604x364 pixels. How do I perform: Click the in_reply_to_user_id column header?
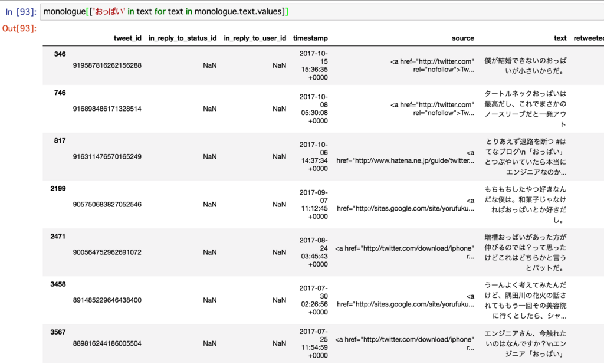[255, 38]
